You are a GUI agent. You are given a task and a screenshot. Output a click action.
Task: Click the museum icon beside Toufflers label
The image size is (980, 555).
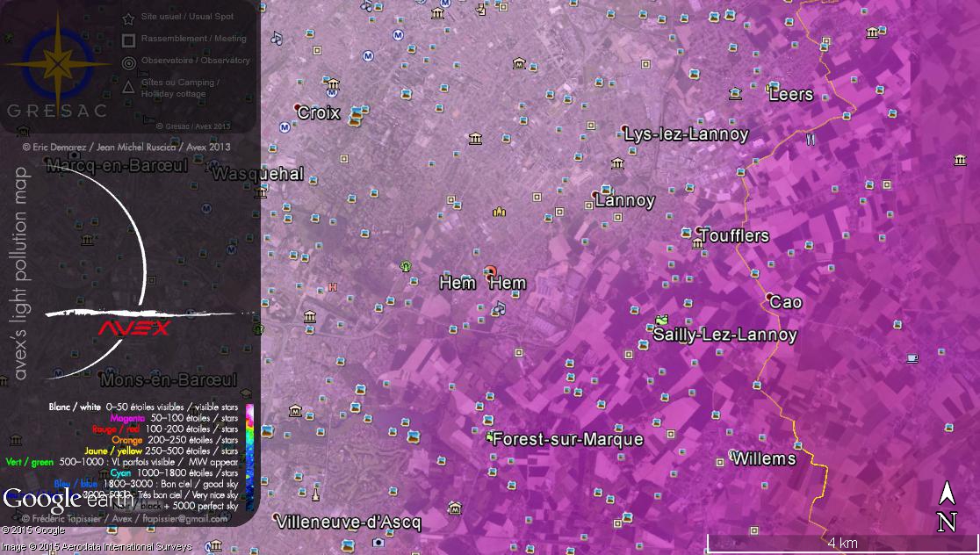697,244
